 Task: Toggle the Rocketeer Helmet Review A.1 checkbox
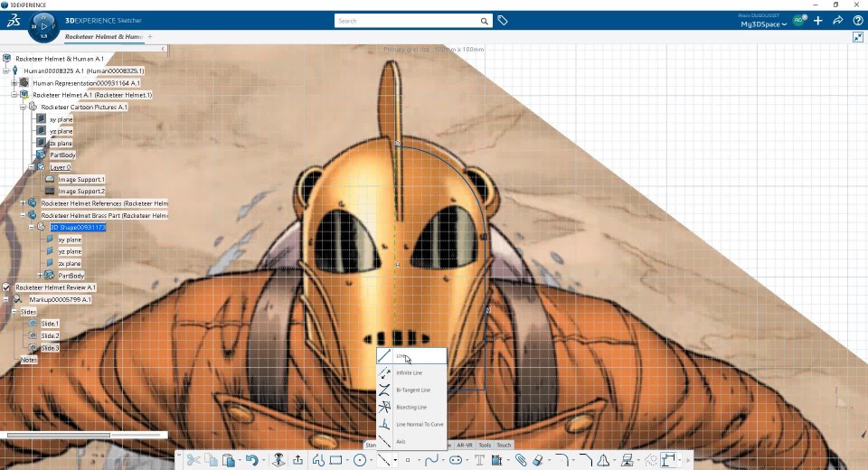pyautogui.click(x=6, y=287)
